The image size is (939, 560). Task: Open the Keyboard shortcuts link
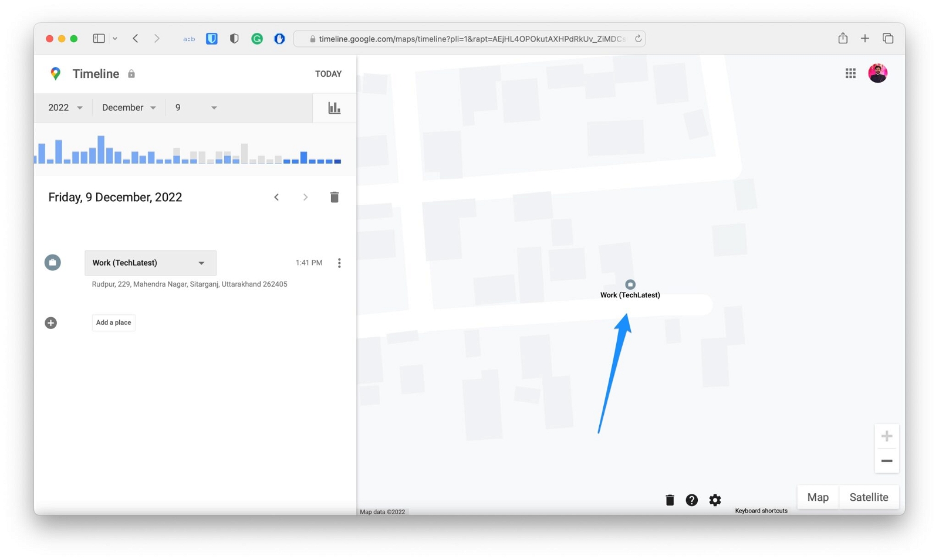point(761,511)
